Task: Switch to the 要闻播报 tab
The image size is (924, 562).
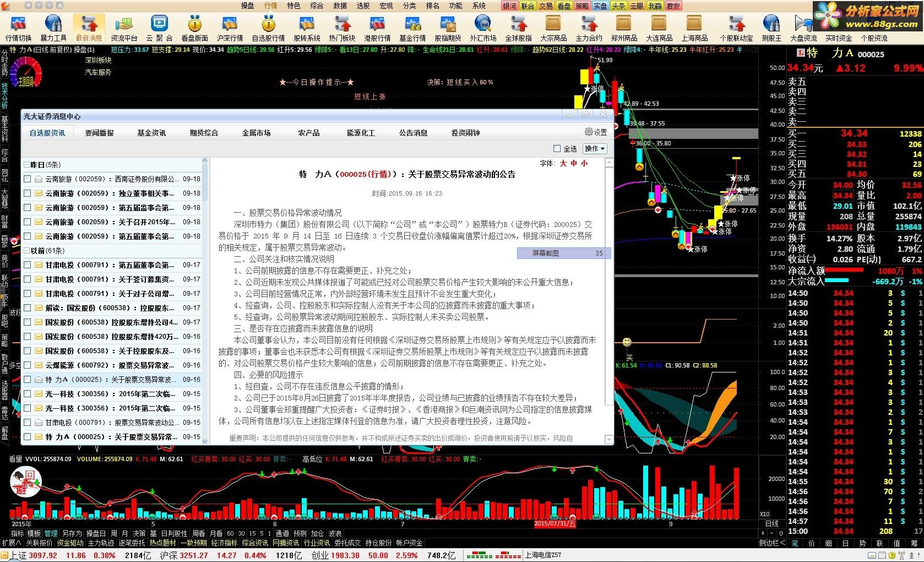Action: 100,133
